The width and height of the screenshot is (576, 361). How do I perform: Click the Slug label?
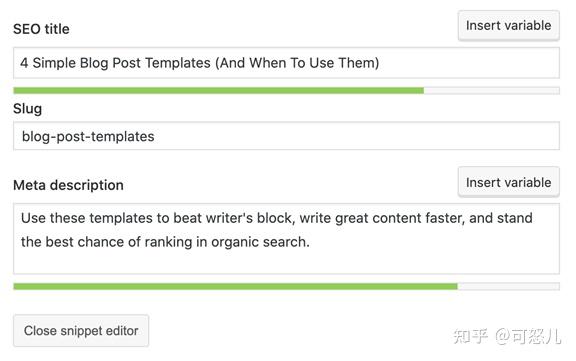pyautogui.click(x=28, y=109)
